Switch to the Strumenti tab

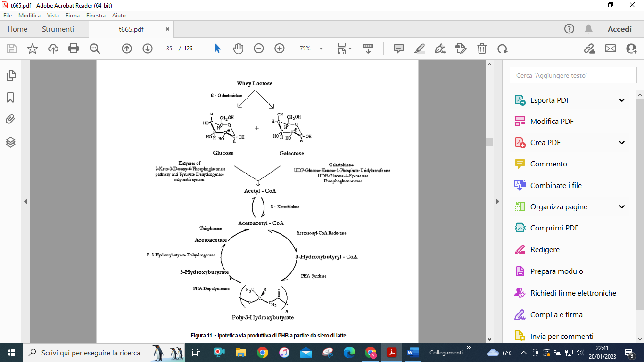pyautogui.click(x=58, y=29)
